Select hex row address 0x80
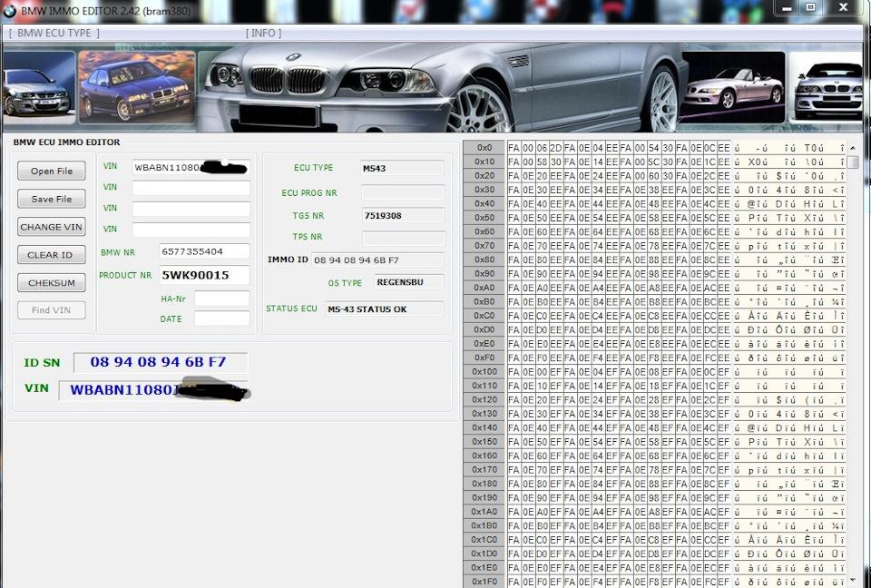 pyautogui.click(x=484, y=260)
